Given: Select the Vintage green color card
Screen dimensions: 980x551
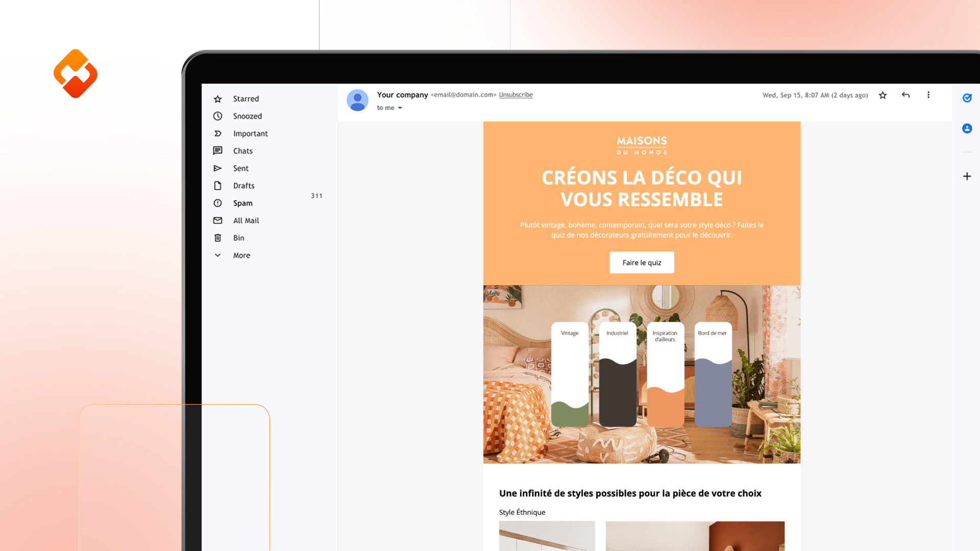Looking at the screenshot, I should [570, 374].
